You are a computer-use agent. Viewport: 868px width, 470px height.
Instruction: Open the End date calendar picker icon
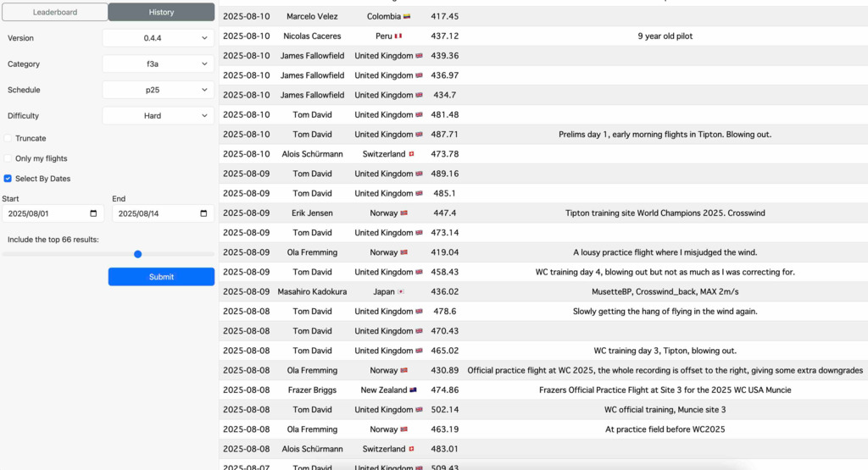(x=203, y=213)
